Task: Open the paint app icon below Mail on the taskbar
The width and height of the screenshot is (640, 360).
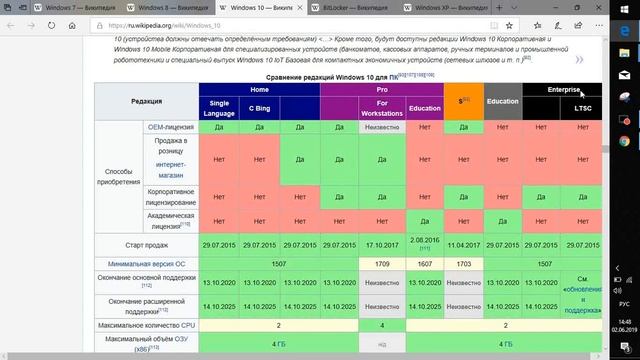Action: pos(624,97)
